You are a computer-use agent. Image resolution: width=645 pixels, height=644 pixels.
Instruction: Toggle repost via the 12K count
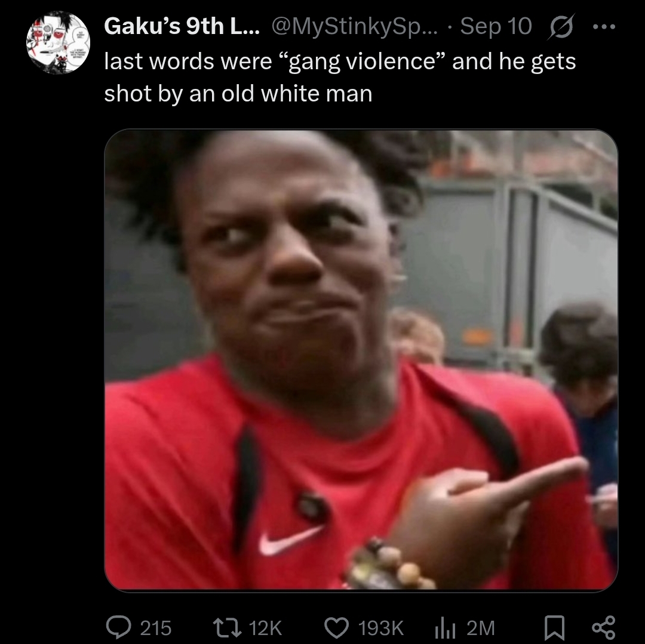point(265,628)
